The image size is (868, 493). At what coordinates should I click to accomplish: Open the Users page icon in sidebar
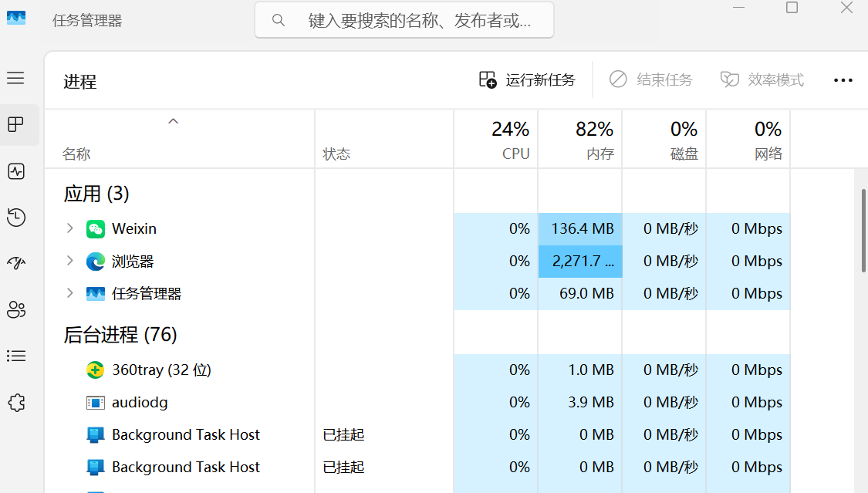[16, 310]
